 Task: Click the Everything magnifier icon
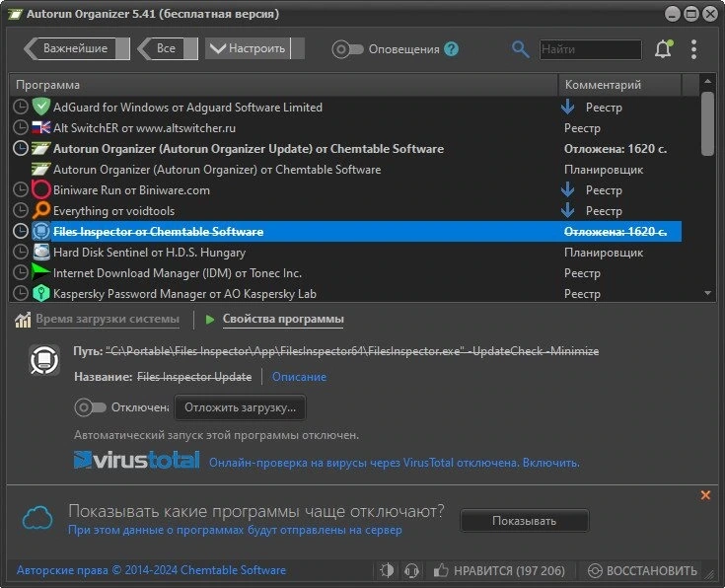(x=41, y=210)
